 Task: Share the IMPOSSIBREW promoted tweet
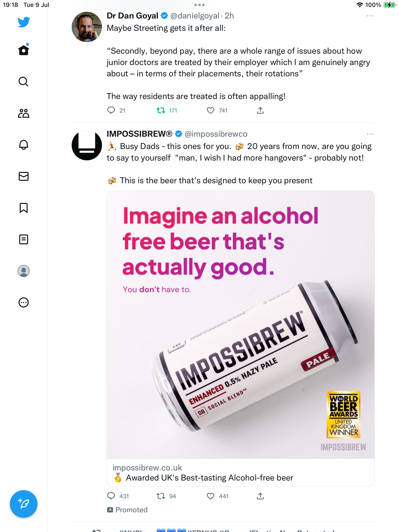[260, 496]
